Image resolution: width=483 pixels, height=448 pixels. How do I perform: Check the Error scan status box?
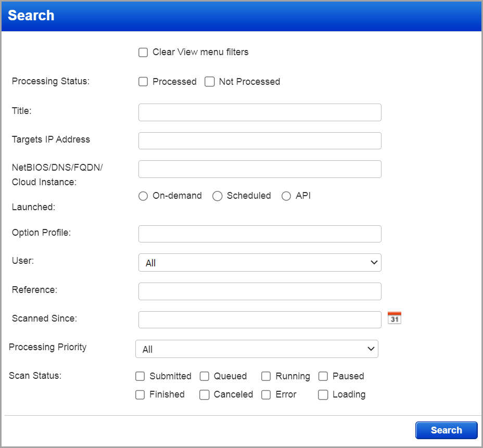[266, 394]
